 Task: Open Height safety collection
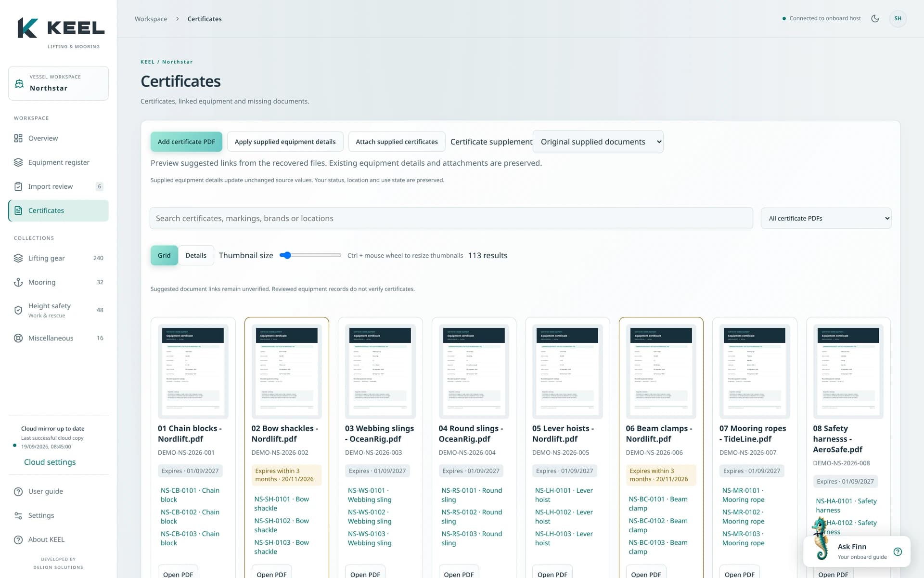(58, 310)
